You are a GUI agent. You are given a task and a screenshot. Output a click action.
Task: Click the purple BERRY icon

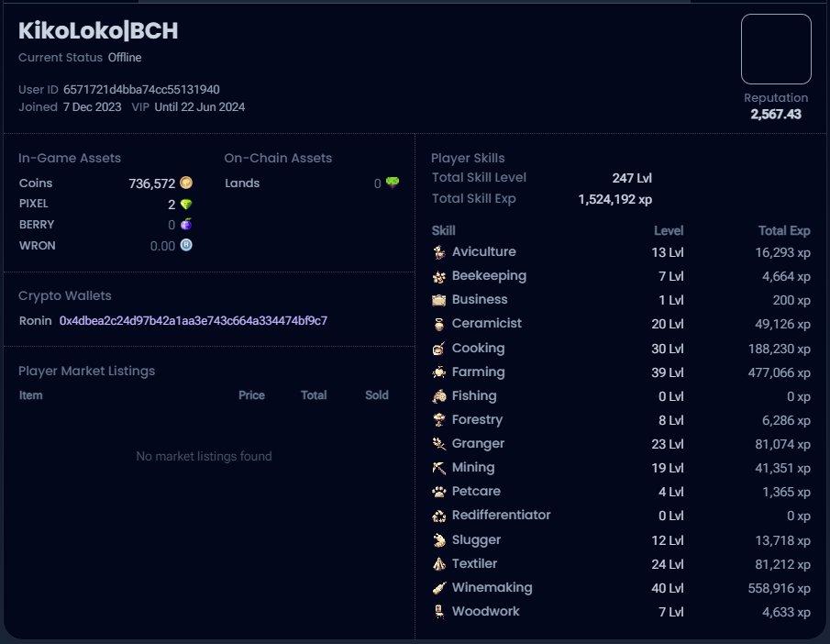pyautogui.click(x=186, y=224)
